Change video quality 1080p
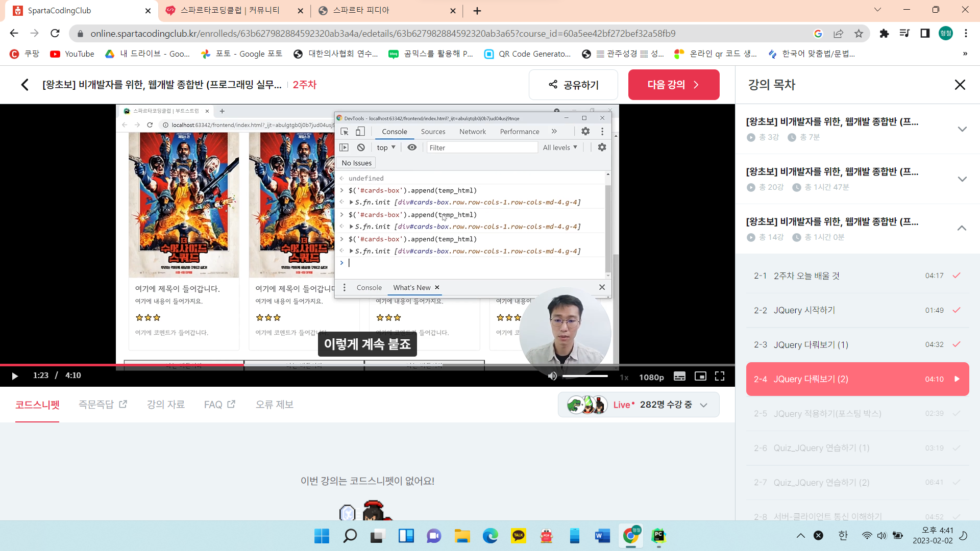The image size is (980, 551). tap(651, 377)
